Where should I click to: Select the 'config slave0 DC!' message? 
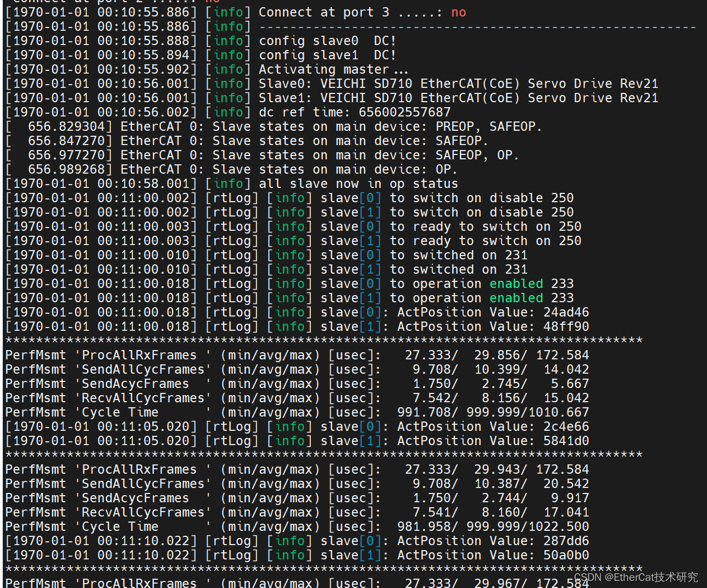(x=326, y=40)
